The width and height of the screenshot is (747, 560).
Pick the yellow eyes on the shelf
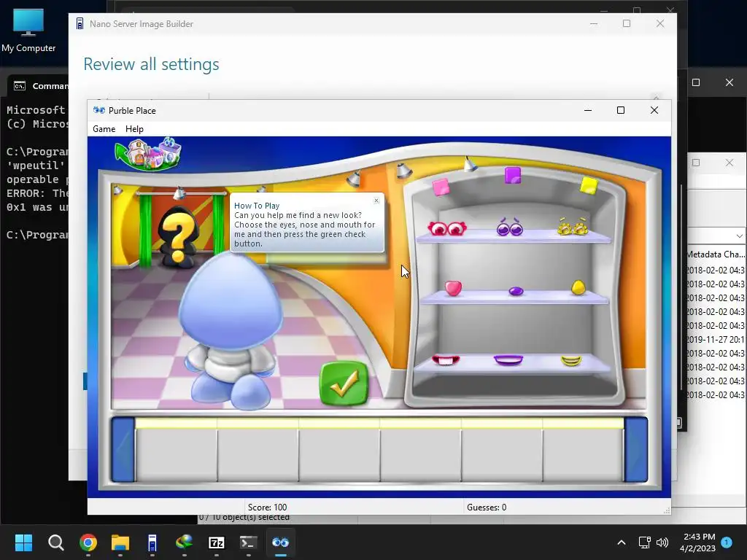572,227
